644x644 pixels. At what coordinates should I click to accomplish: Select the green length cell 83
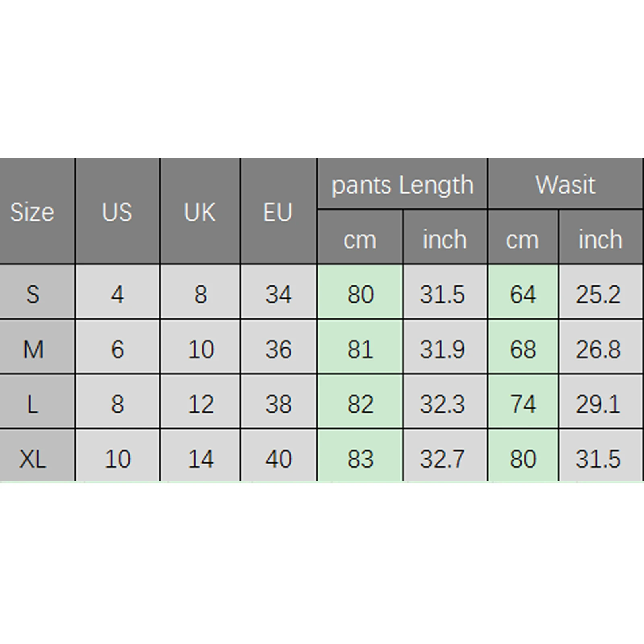[360, 456]
